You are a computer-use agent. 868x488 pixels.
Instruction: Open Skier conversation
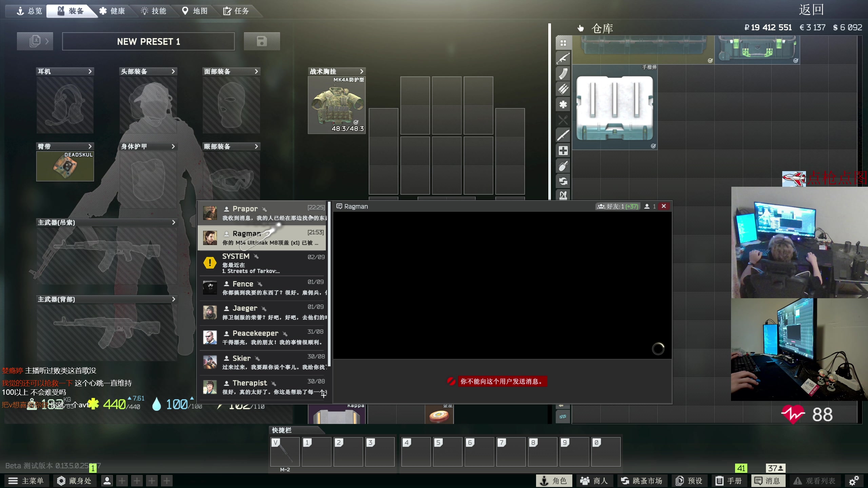[x=262, y=362]
